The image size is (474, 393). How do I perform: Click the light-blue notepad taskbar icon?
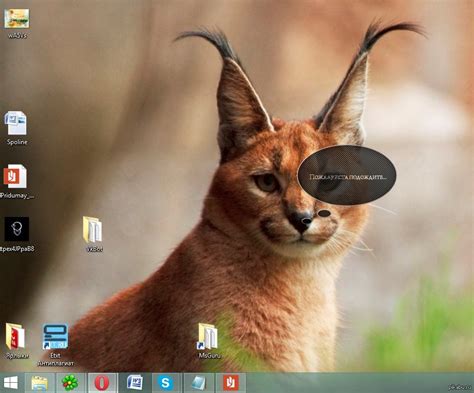(199, 382)
